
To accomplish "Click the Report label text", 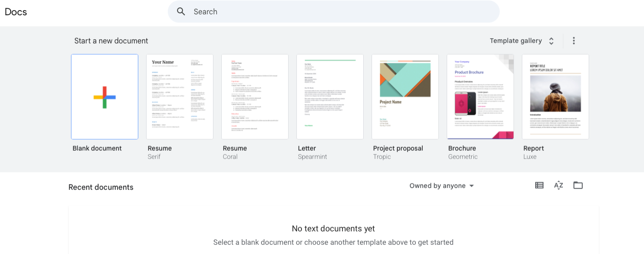I will tap(534, 148).
